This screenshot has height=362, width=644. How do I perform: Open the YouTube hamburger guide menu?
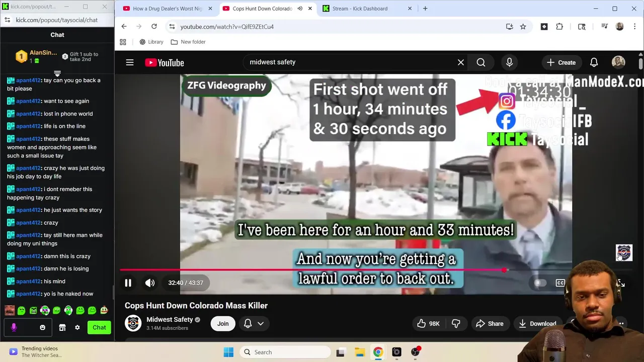130,62
